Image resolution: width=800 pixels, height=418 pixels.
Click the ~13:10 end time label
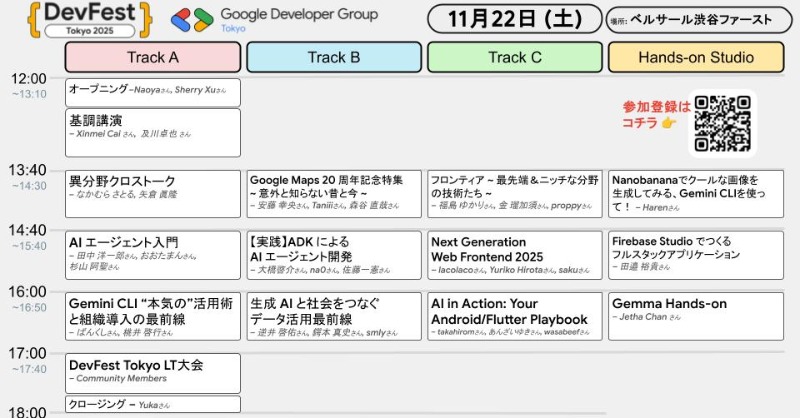click(x=30, y=94)
